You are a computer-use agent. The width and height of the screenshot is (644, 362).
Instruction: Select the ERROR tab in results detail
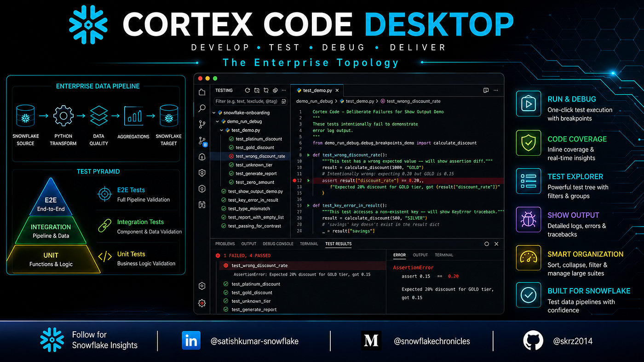399,255
